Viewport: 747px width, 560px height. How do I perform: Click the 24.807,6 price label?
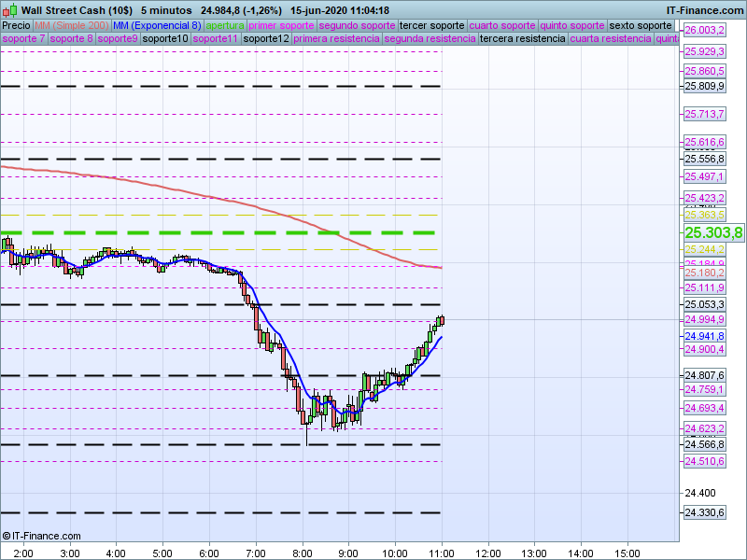click(x=705, y=376)
